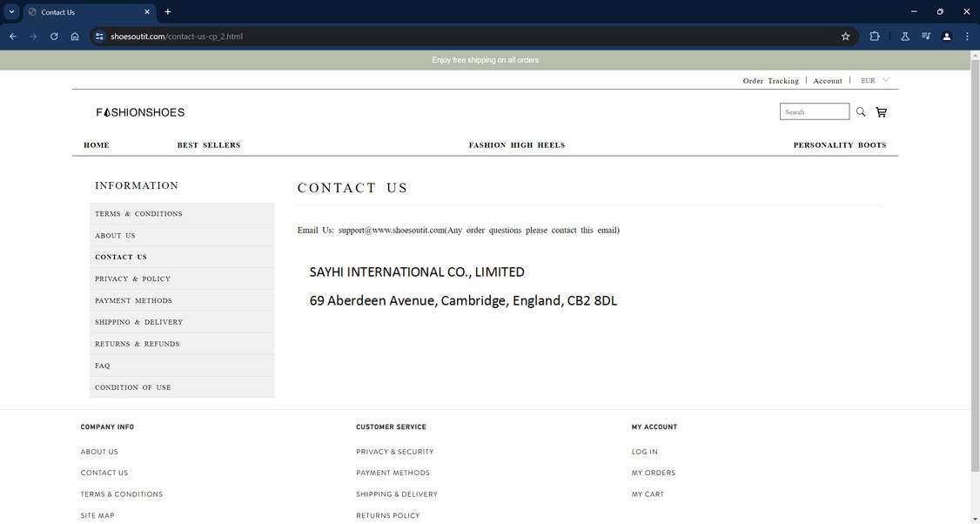
Task: Close the Contact Us tab
Action: (x=147, y=12)
